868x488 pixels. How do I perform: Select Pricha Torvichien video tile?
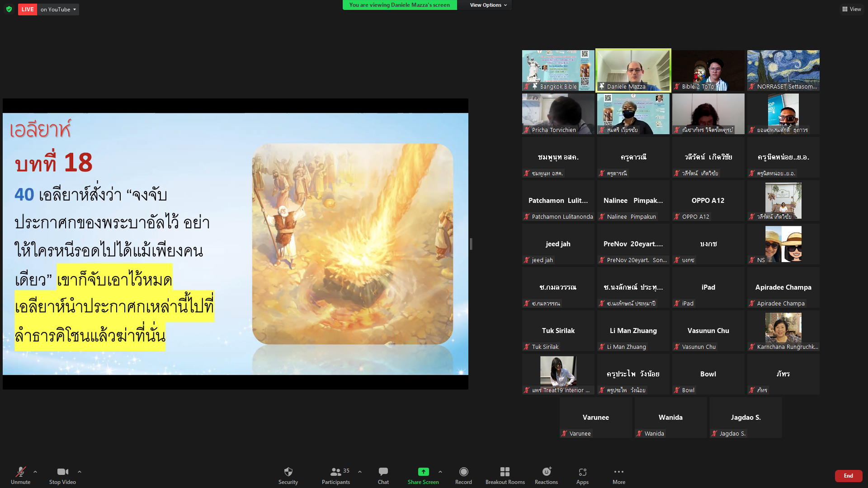(558, 113)
